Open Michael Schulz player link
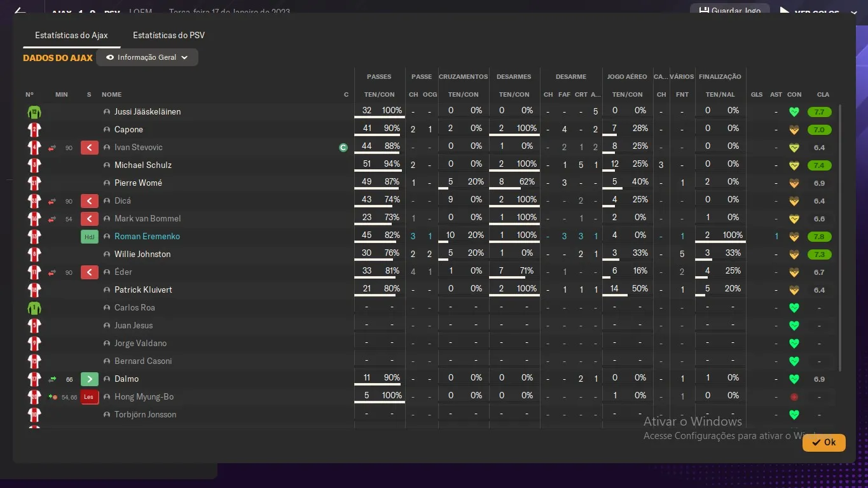868x488 pixels. click(x=143, y=165)
